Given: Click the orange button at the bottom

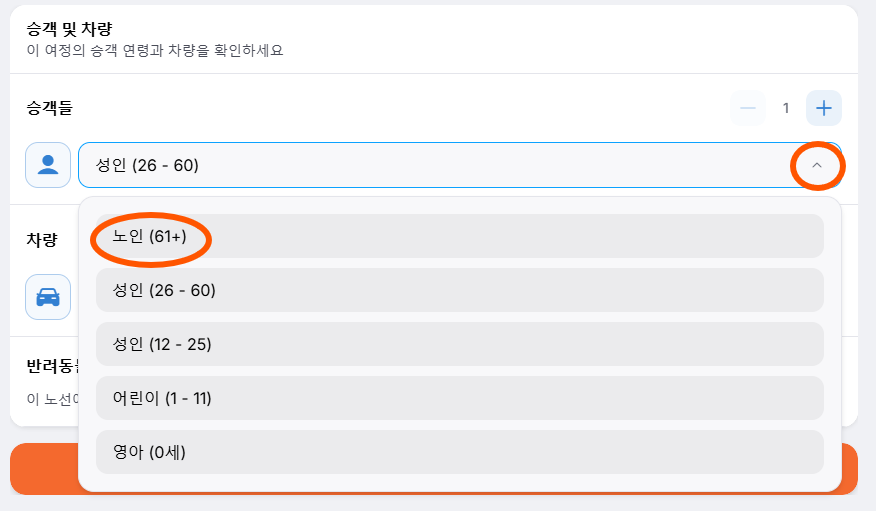Looking at the screenshot, I should point(44,469).
